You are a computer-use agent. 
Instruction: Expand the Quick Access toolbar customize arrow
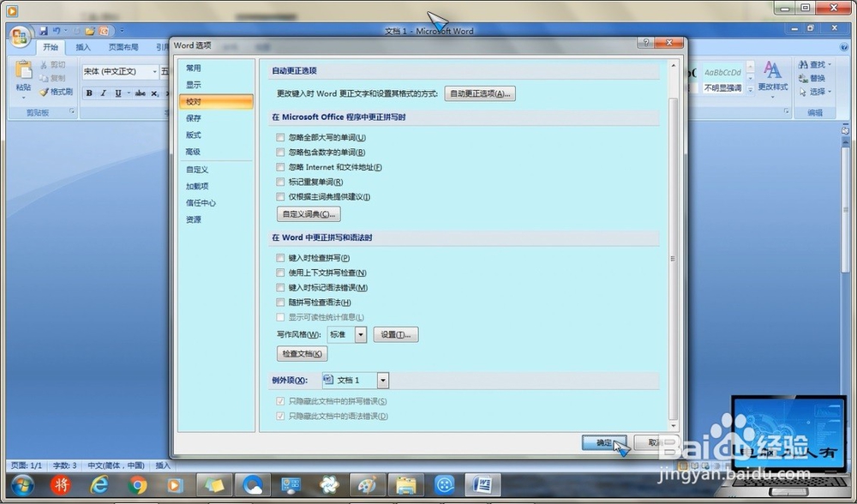[x=122, y=31]
